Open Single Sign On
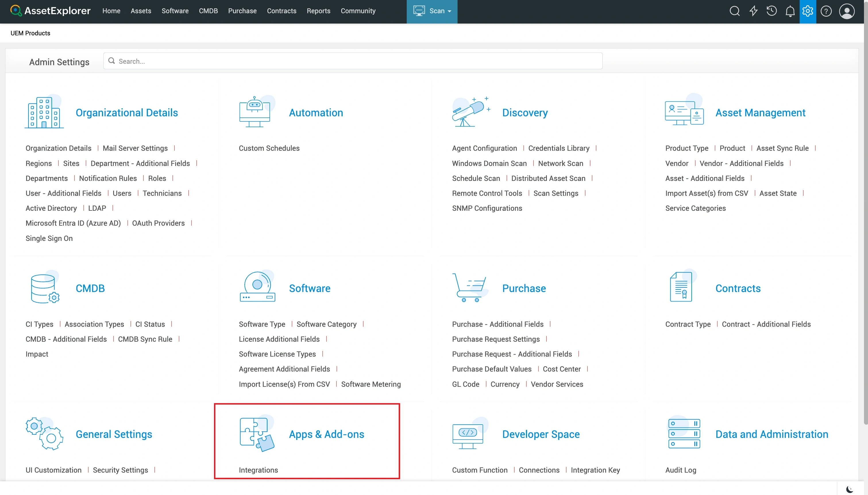The width and height of the screenshot is (868, 495). [x=49, y=238]
